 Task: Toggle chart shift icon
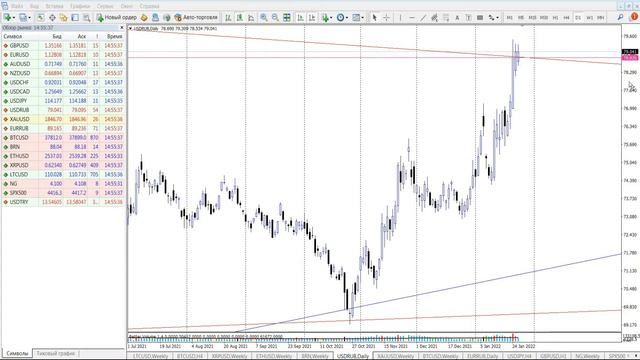click(312, 18)
